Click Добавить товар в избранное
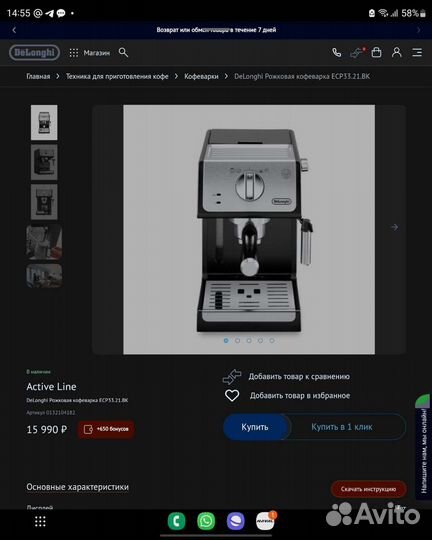 click(x=300, y=396)
